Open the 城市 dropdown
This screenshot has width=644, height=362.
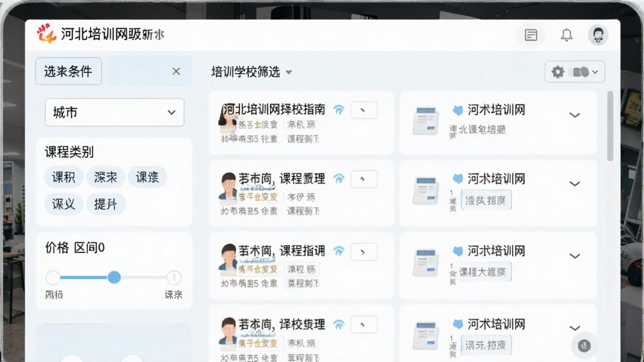point(114,112)
